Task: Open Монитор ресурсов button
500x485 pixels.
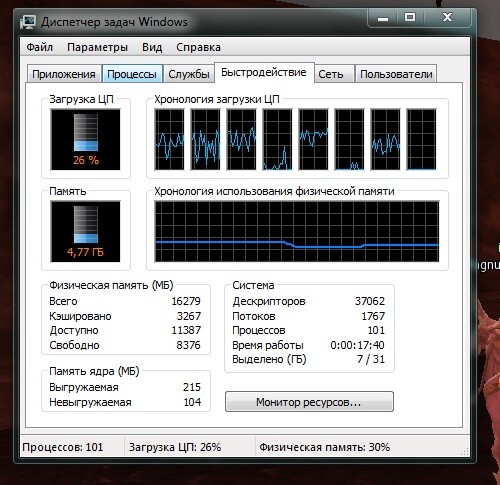Action: point(309,402)
